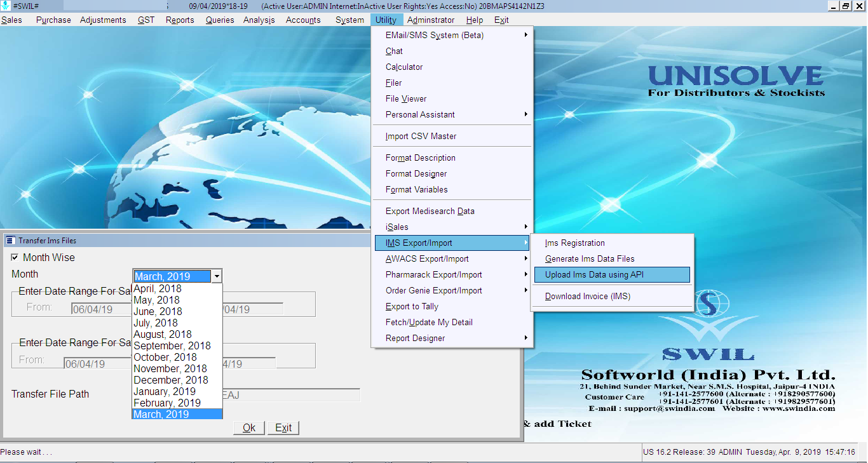Choose January, 2019 month option
The image size is (868, 463).
pos(177,391)
